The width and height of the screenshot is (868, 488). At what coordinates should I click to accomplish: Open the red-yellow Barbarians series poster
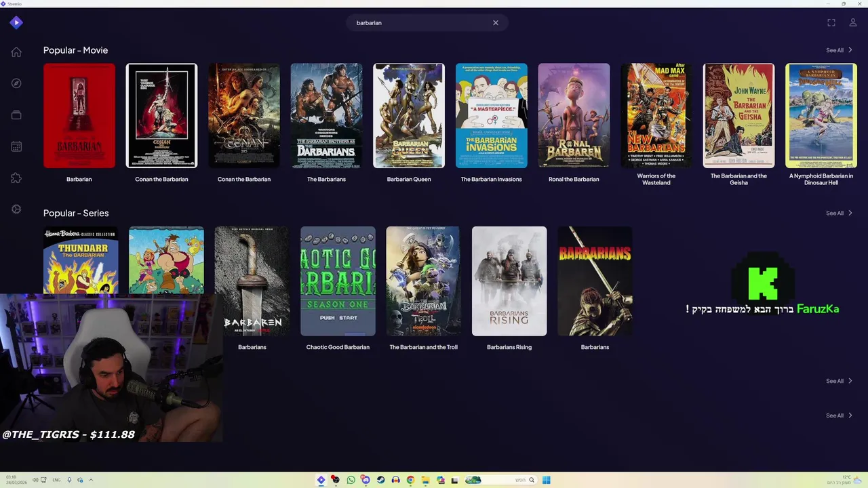595,281
